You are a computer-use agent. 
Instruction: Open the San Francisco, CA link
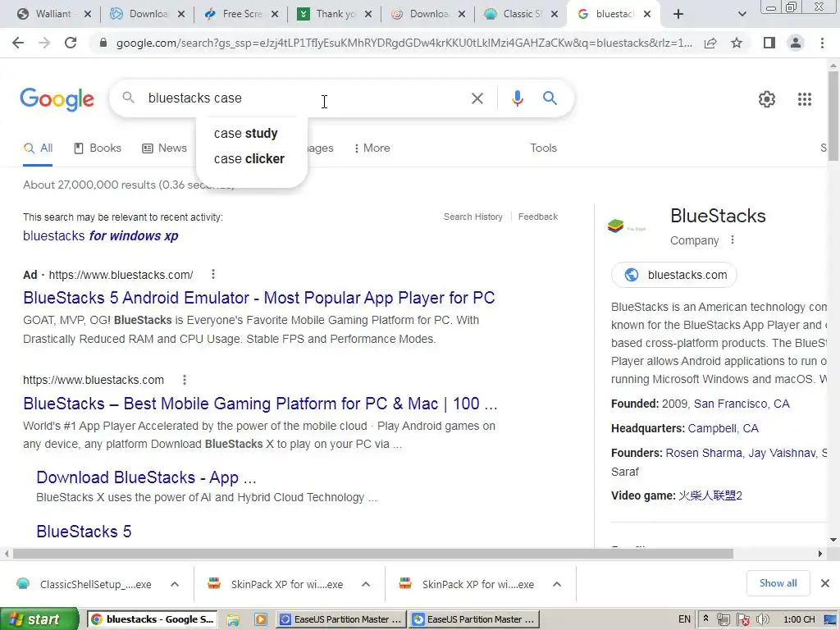pyautogui.click(x=742, y=404)
